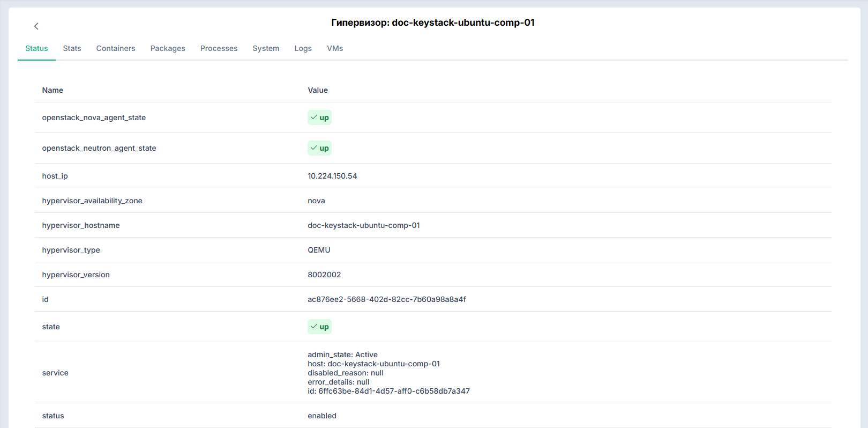
Task: Click the admin_state: Active line
Action: click(342, 355)
